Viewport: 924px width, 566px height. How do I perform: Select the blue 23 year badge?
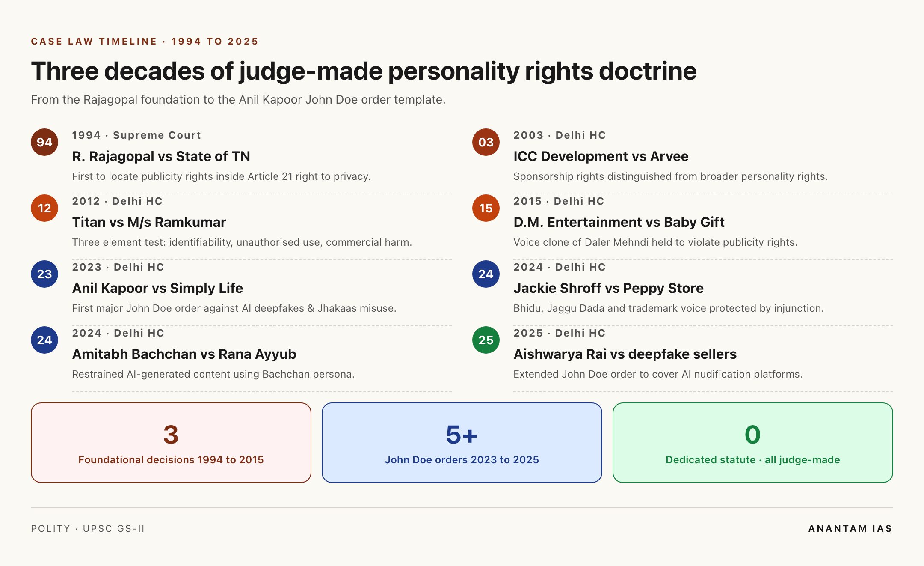(x=44, y=274)
